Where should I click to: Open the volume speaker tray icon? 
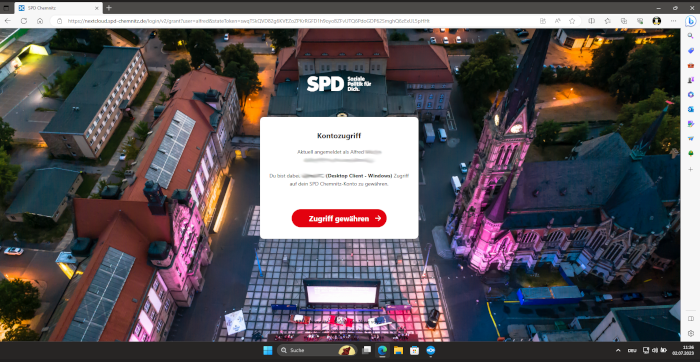[x=655, y=350]
